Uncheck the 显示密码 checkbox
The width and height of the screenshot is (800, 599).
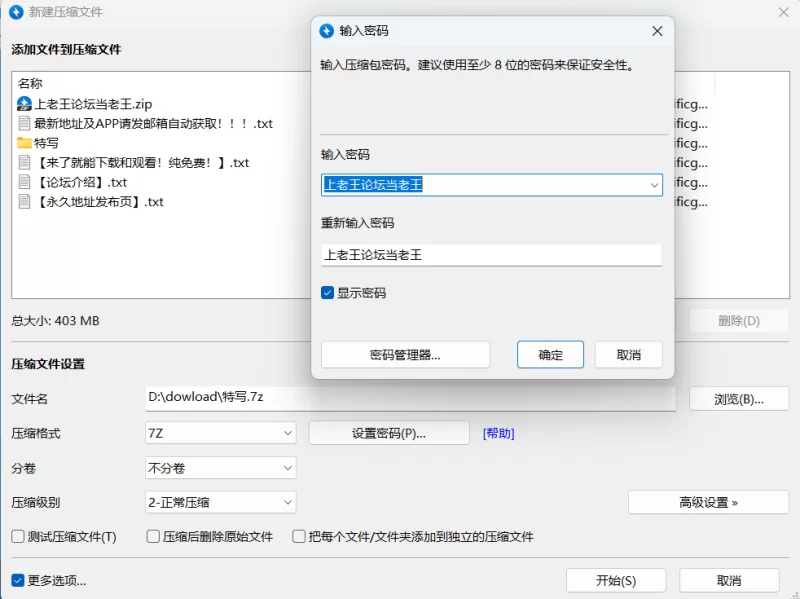pos(328,293)
